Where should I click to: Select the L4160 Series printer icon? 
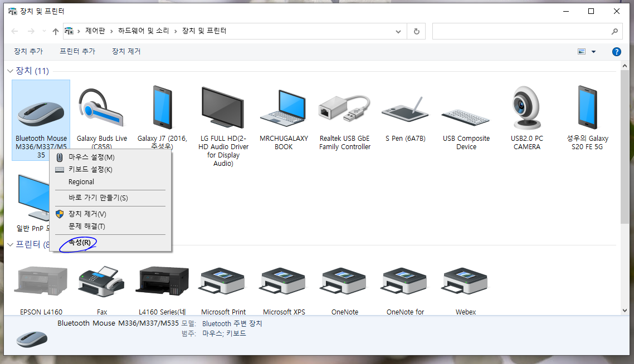click(x=162, y=281)
